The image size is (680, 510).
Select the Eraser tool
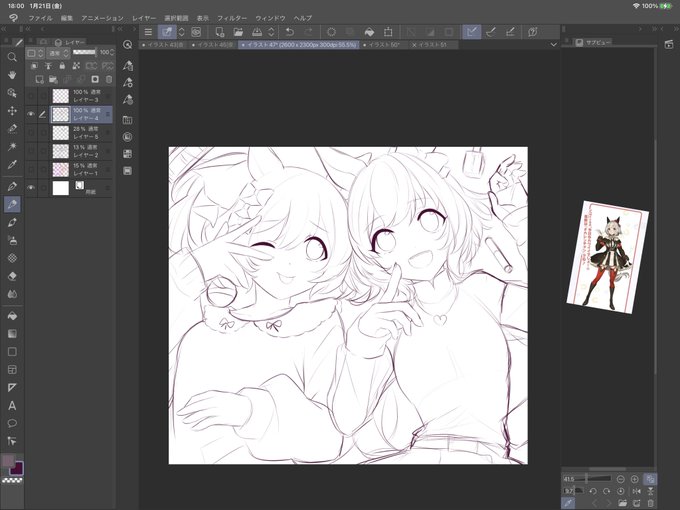[12, 276]
